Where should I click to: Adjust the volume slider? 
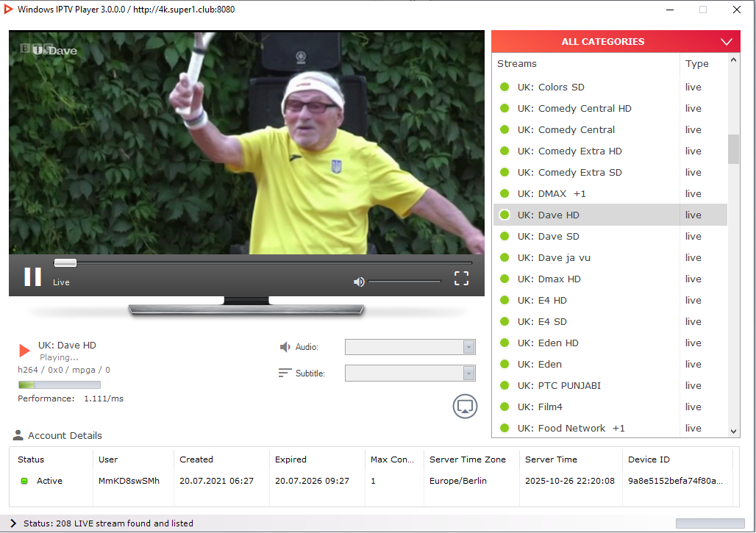point(404,282)
